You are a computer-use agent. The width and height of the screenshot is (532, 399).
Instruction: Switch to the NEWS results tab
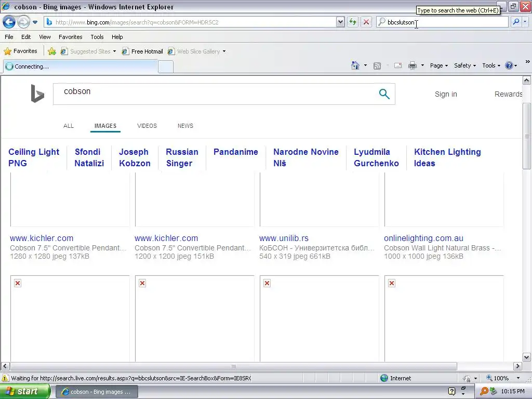pyautogui.click(x=185, y=126)
